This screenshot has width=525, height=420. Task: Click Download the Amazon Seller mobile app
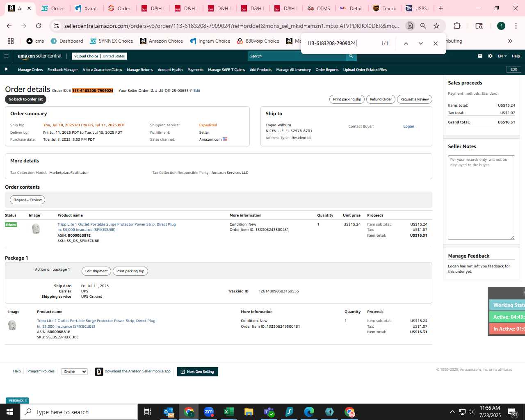coord(137,371)
